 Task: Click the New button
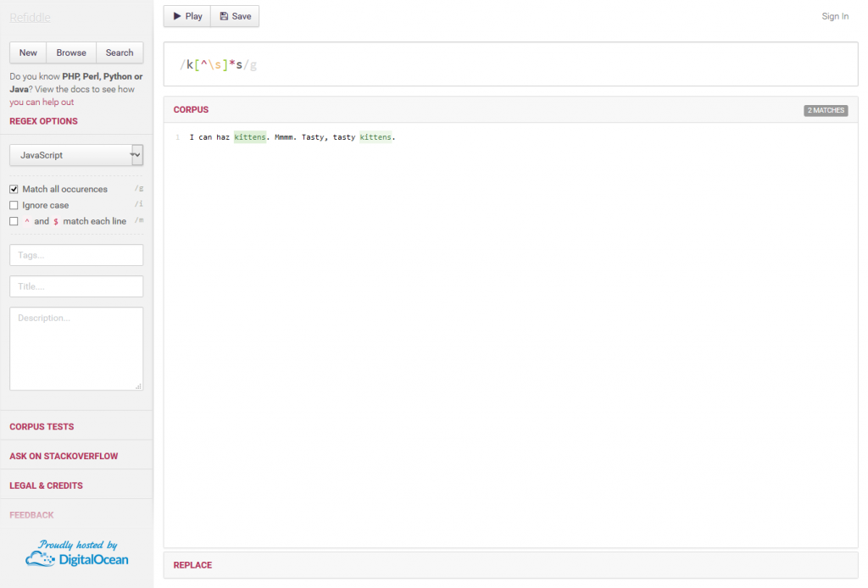pos(27,52)
